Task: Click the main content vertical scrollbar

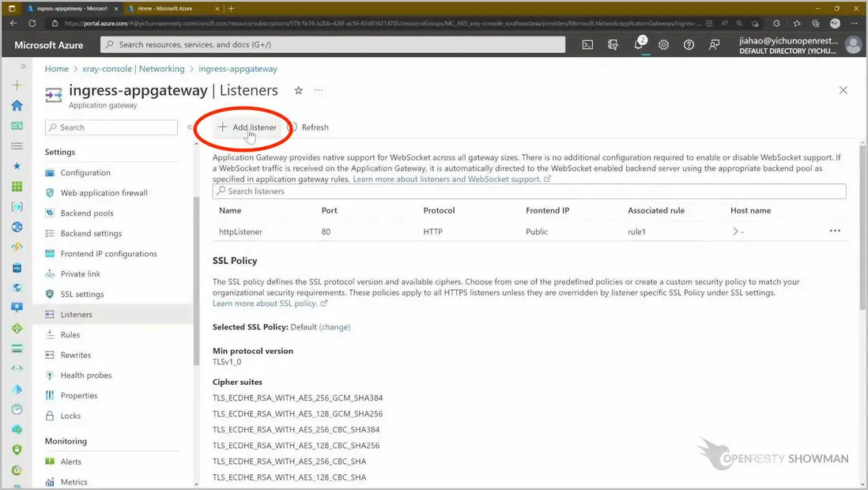Action: pos(862,226)
